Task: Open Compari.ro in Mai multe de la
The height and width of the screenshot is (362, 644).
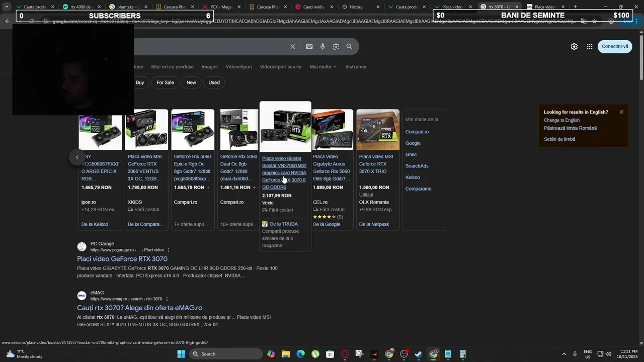Action: [417, 132]
